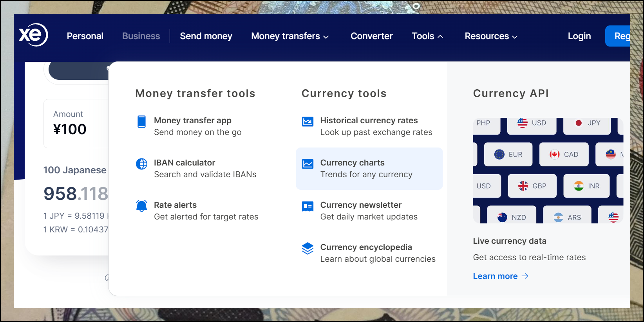The image size is (644, 322).
Task: Click the Live currency data heading
Action: click(510, 241)
